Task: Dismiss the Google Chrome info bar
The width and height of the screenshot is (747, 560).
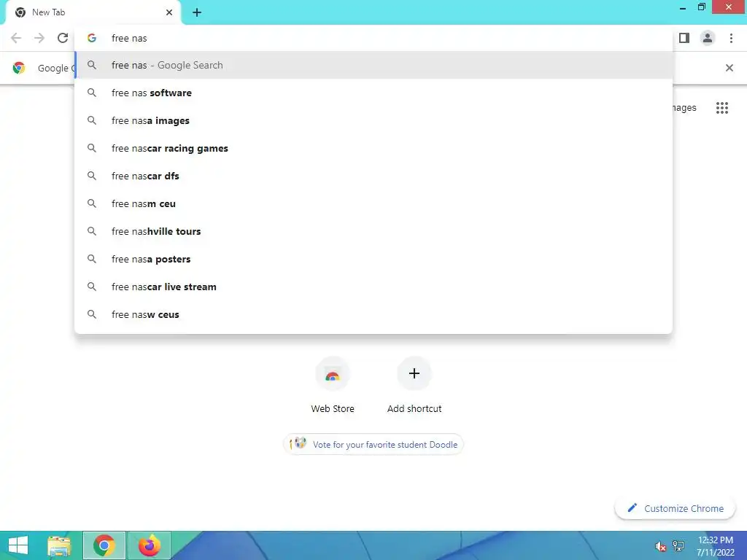Action: 729,68
